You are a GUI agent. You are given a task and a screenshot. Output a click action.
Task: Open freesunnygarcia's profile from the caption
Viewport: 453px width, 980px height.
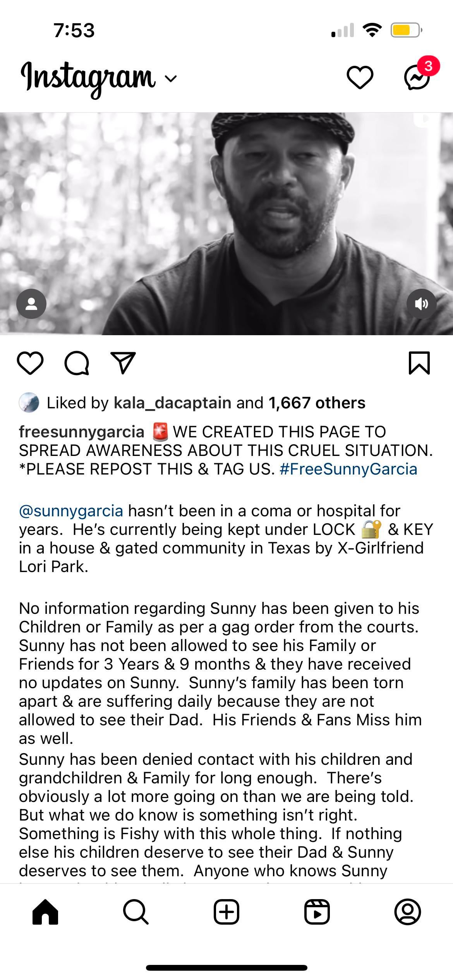click(x=81, y=432)
